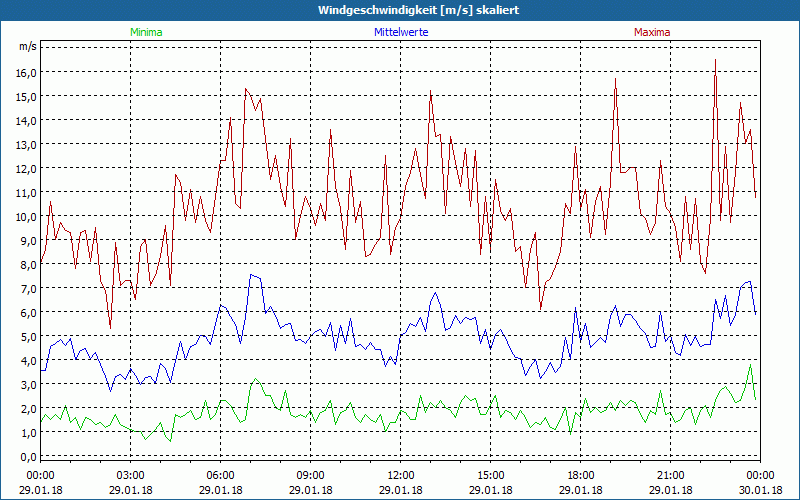
Task: Click the 9,0 y-axis value
Action: pos(28,240)
